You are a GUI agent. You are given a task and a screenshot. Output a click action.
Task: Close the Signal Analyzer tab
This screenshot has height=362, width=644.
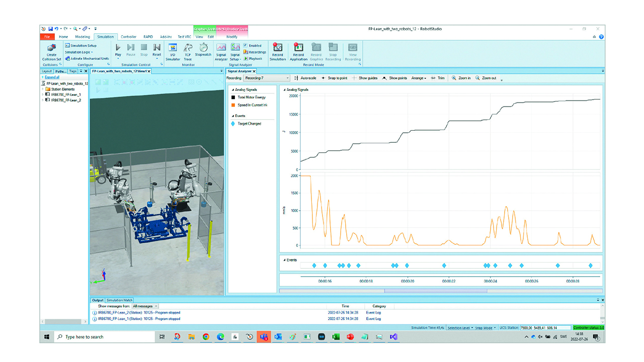tap(255, 71)
